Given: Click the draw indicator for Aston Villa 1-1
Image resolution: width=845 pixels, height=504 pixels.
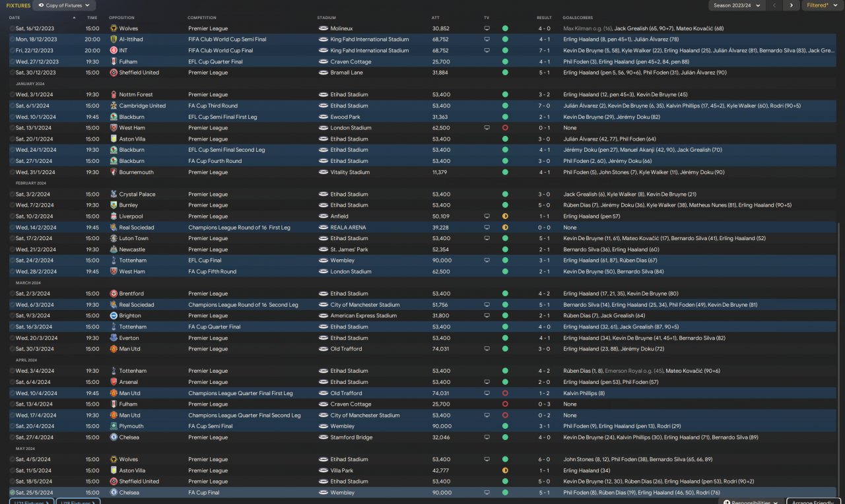Looking at the screenshot, I should (x=505, y=470).
